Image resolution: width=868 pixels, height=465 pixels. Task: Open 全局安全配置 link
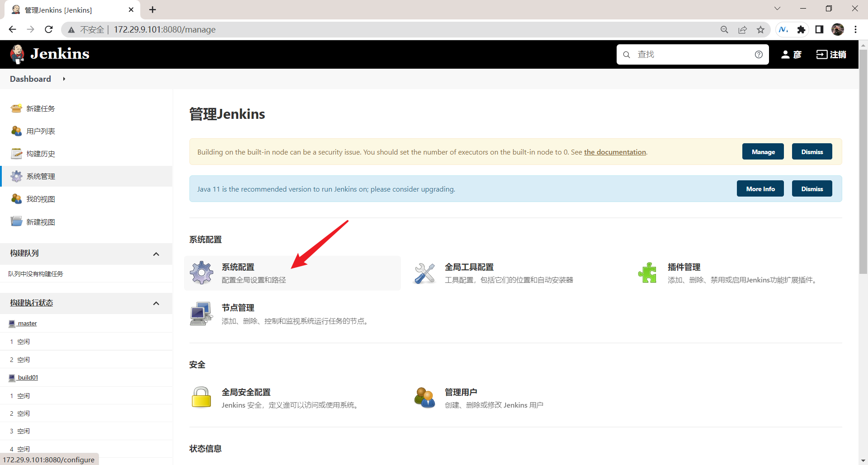[x=246, y=392]
